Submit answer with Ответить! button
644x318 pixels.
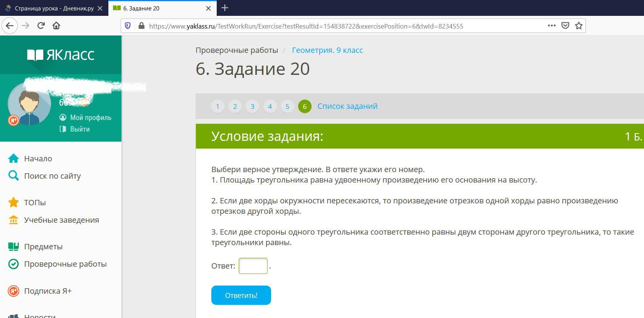pos(241,295)
